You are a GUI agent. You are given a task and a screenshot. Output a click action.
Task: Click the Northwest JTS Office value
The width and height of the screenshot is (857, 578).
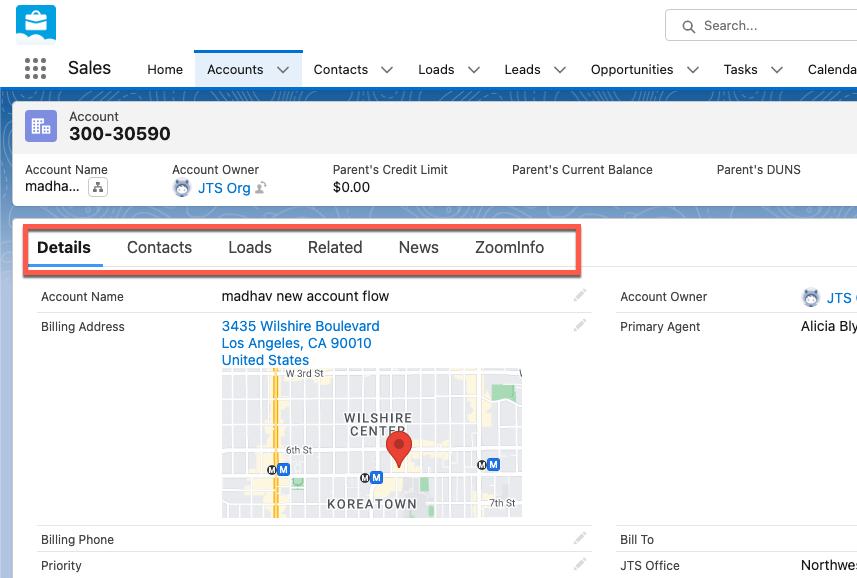point(829,565)
